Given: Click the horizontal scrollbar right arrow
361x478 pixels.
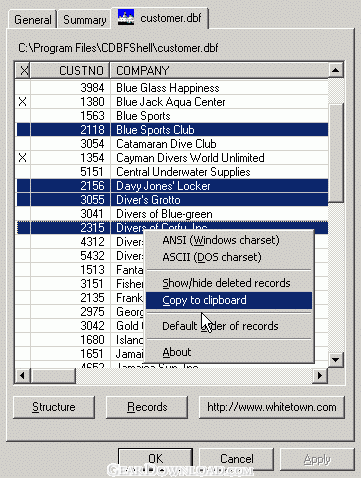Looking at the screenshot, I should (x=320, y=376).
